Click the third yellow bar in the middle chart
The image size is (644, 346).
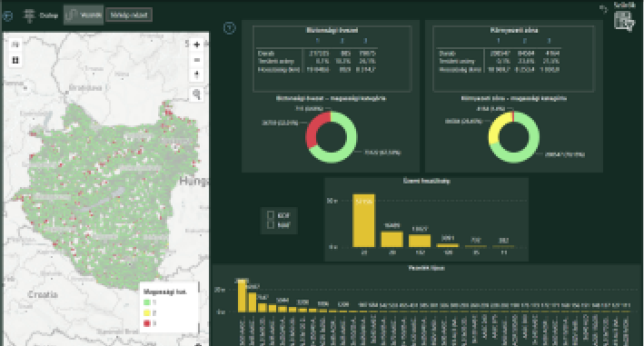420,241
